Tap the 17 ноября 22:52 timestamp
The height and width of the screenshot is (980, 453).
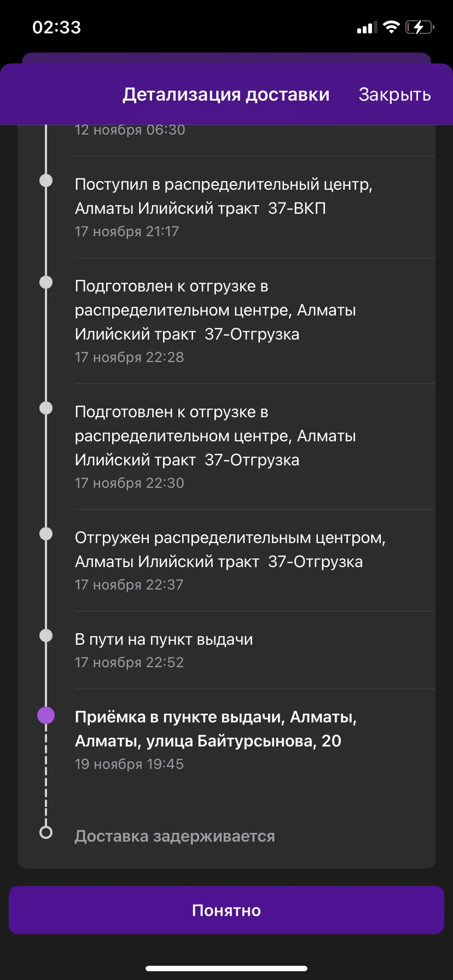(x=129, y=662)
